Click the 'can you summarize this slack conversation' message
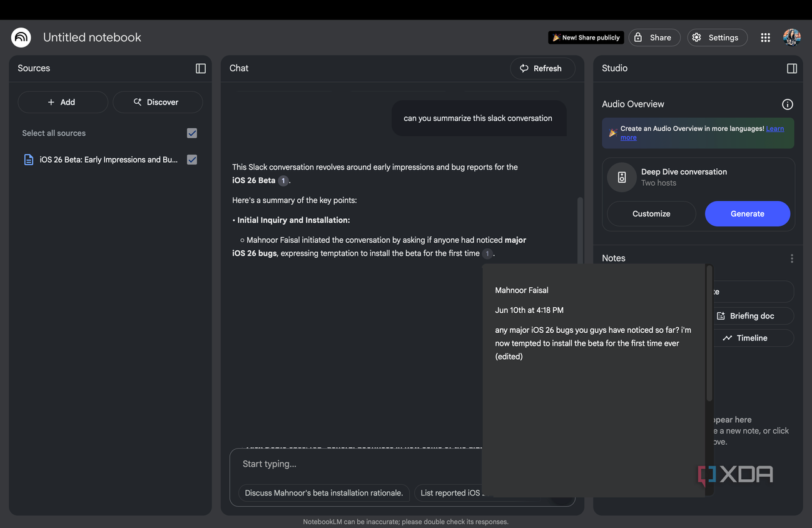 478,118
